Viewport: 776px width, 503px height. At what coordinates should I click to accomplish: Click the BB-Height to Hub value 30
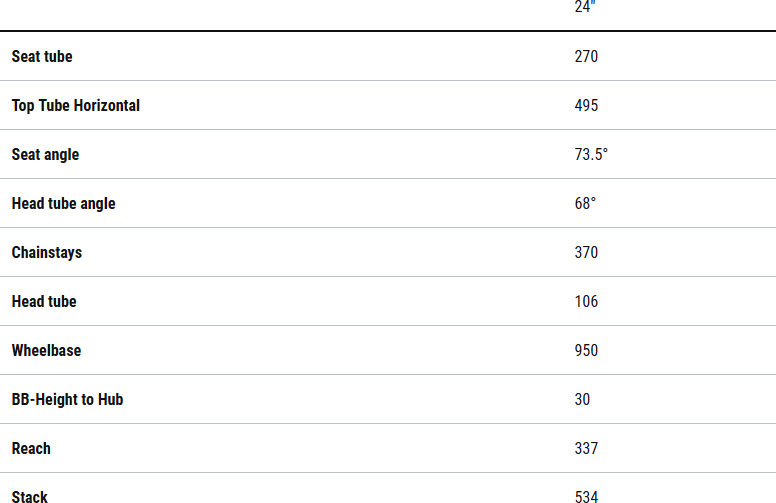(x=582, y=400)
